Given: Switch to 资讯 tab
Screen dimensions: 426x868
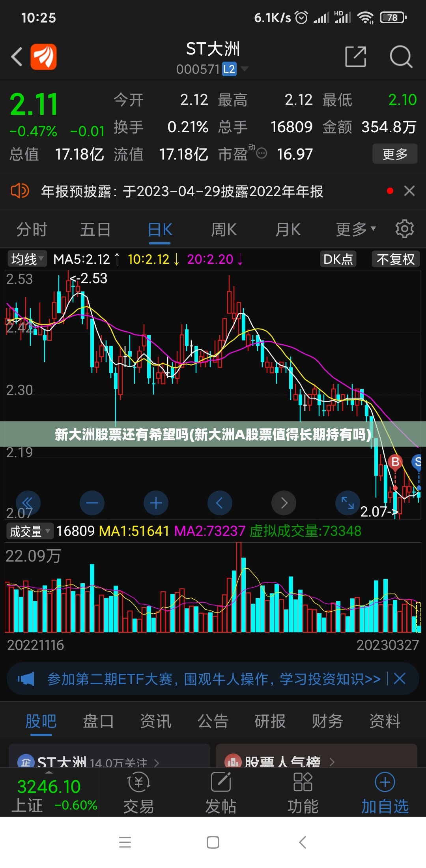Looking at the screenshot, I should click(156, 721).
